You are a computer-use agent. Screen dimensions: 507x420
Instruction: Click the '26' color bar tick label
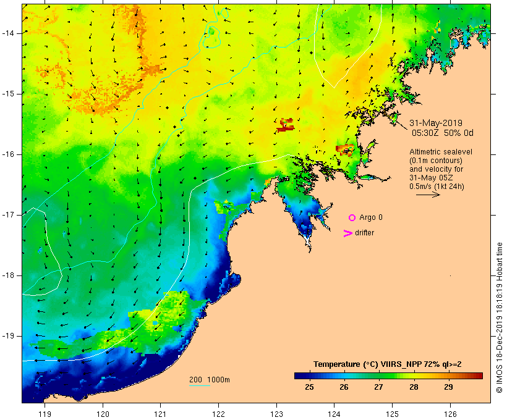pyautogui.click(x=344, y=387)
